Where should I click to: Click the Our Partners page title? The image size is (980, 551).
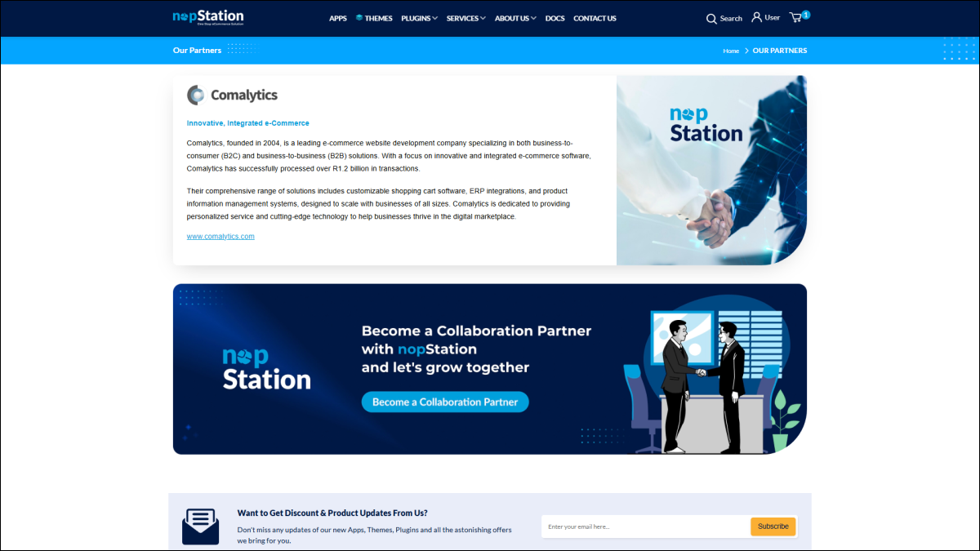(x=197, y=51)
